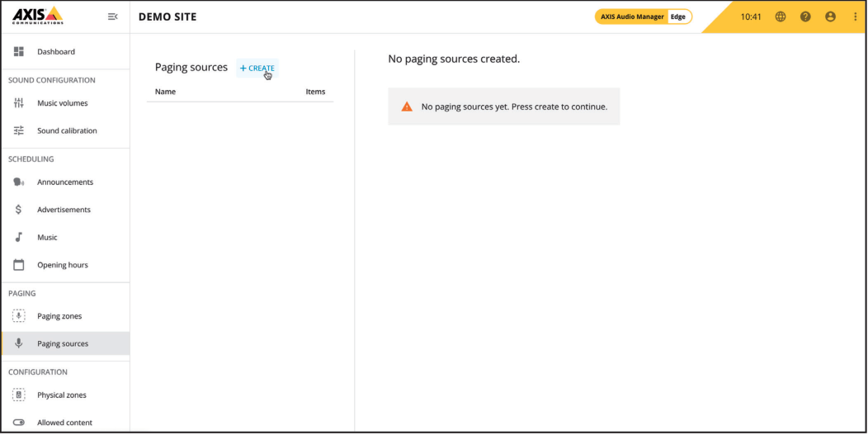Click the orange warning triangle icon
The width and height of the screenshot is (868, 435).
click(407, 106)
